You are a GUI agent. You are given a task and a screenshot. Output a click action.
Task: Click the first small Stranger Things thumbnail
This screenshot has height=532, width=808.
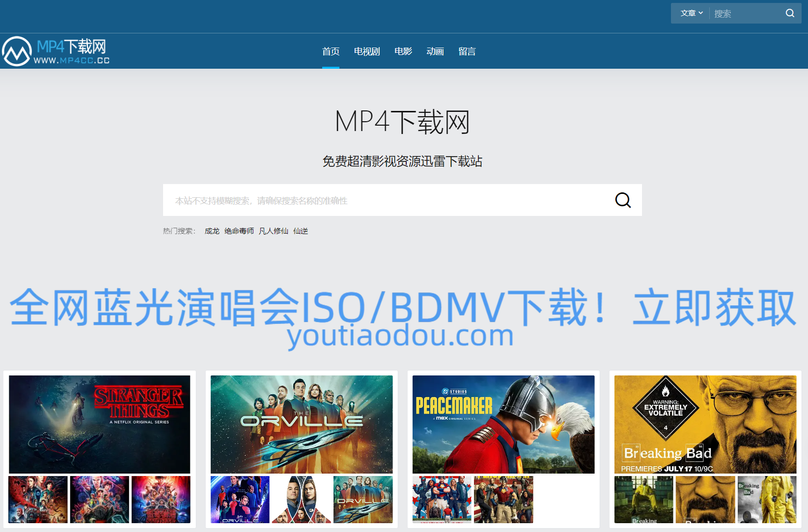(38, 499)
